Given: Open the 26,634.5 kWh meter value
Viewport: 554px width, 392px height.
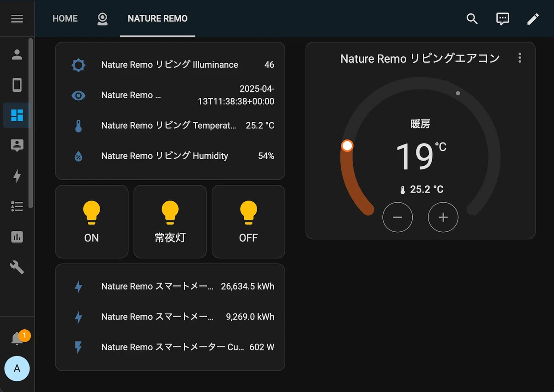Looking at the screenshot, I should tap(247, 286).
